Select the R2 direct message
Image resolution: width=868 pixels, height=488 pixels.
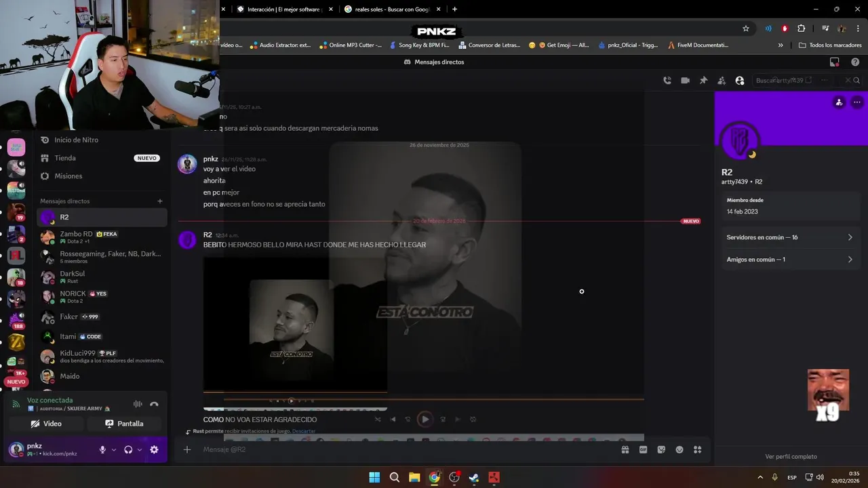[x=102, y=218]
